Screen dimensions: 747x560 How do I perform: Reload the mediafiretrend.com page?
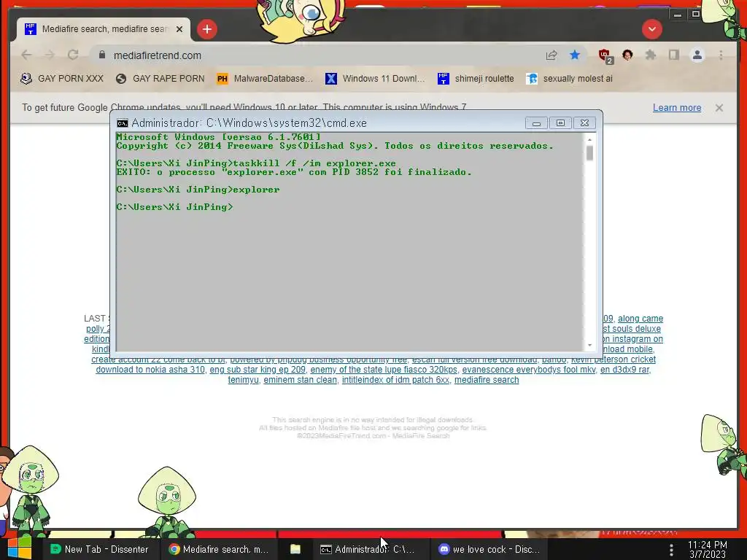pyautogui.click(x=73, y=55)
